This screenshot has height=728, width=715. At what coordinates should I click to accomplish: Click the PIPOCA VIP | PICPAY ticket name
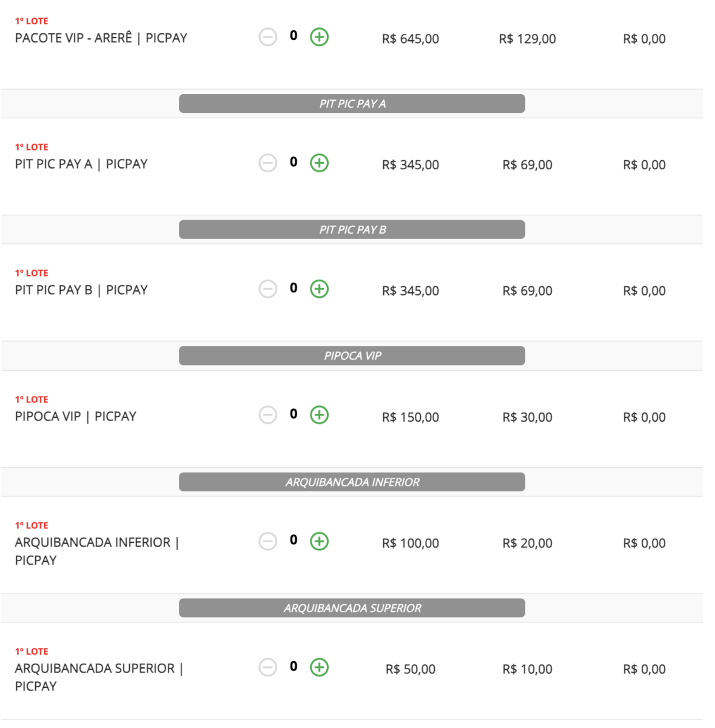click(x=75, y=417)
